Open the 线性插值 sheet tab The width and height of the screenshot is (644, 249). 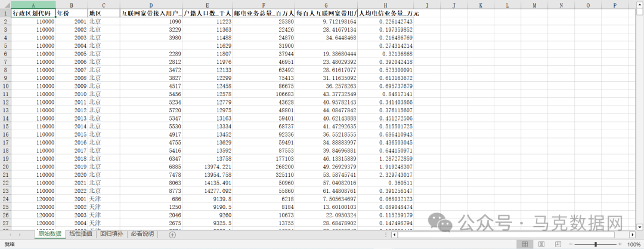[x=81, y=234]
